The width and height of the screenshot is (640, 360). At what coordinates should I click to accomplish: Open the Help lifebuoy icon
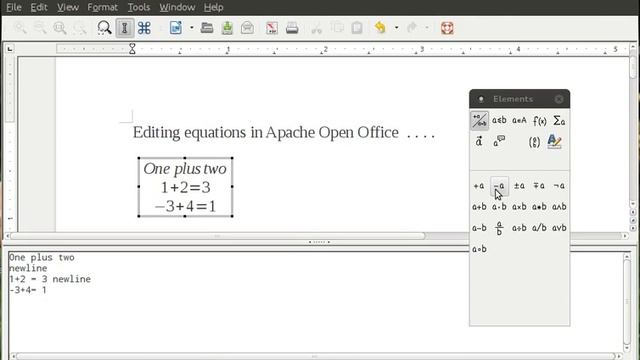tap(447, 28)
